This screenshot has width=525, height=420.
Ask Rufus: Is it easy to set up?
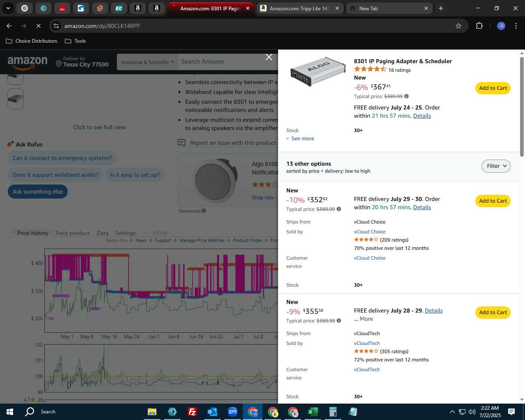pyautogui.click(x=135, y=175)
